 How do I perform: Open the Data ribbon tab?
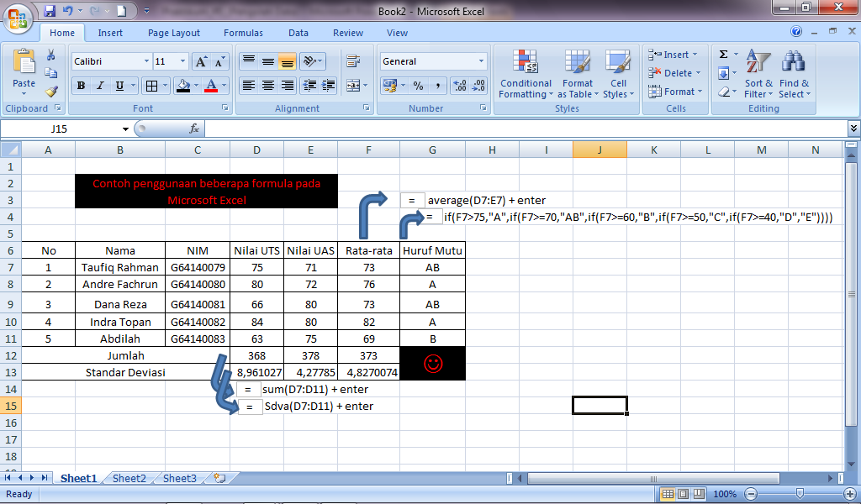[x=298, y=33]
